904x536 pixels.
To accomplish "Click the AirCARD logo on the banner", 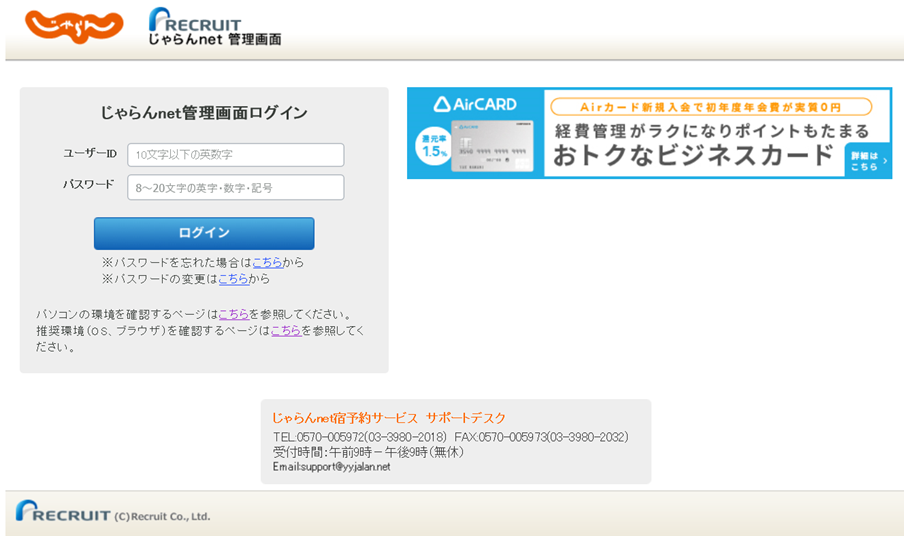I will [x=475, y=104].
